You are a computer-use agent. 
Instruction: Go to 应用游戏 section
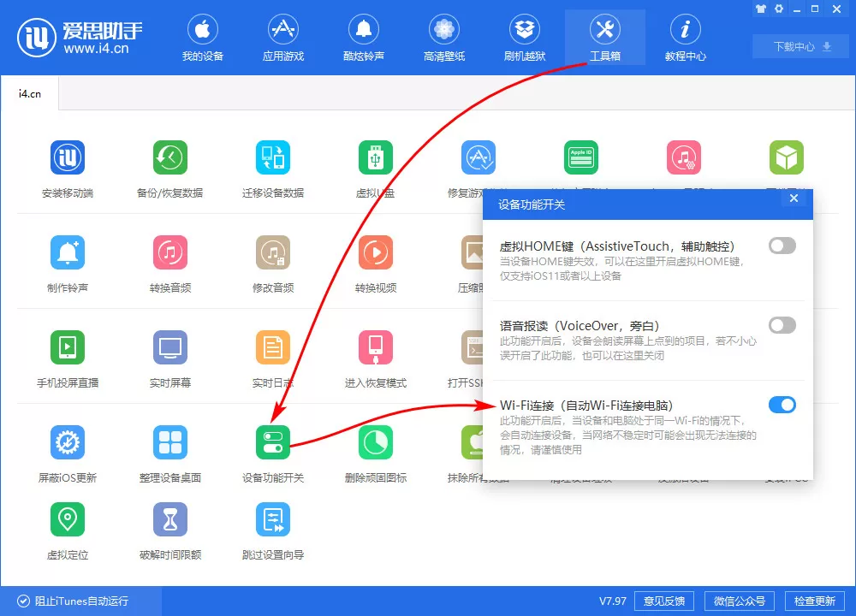tap(282, 38)
